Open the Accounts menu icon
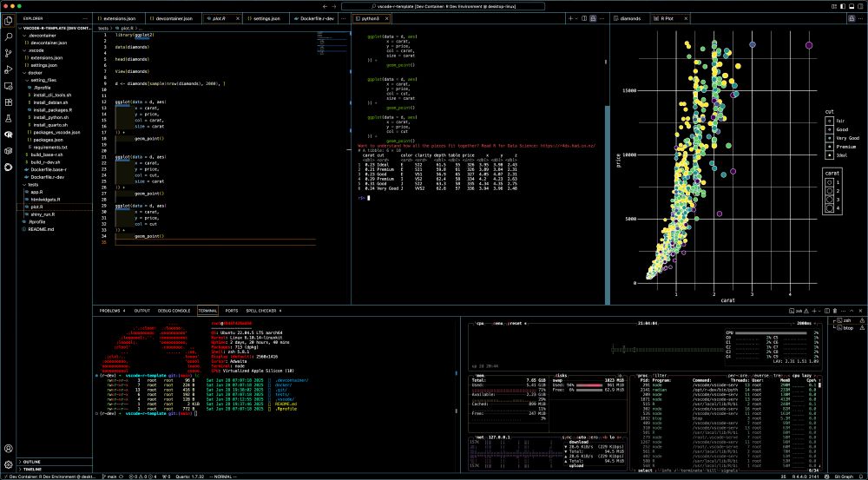 (9, 449)
